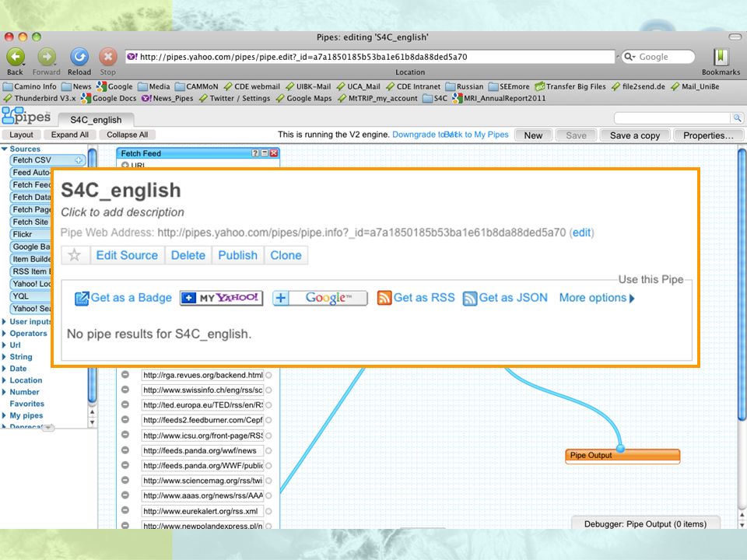This screenshot has height=560, width=747.
Task: Add pipe to Google button
Action: pyautogui.click(x=320, y=298)
